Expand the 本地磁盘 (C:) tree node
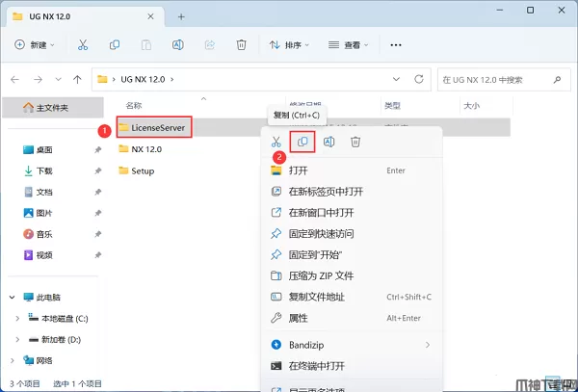This screenshot has height=392, width=578. click(x=17, y=318)
